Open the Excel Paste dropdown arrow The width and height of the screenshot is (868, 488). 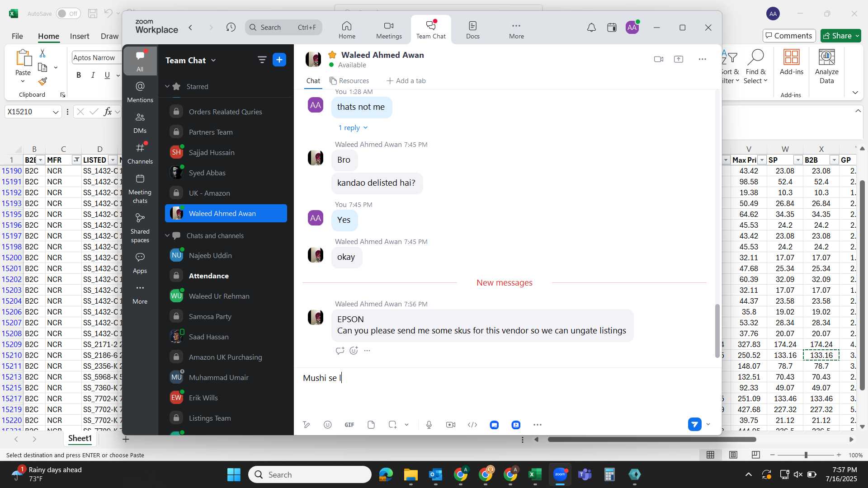(23, 82)
